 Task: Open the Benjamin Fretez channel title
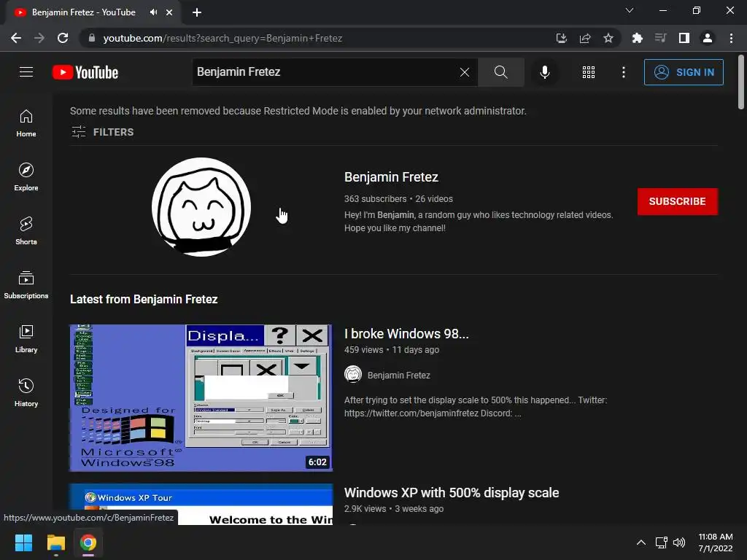pyautogui.click(x=391, y=177)
